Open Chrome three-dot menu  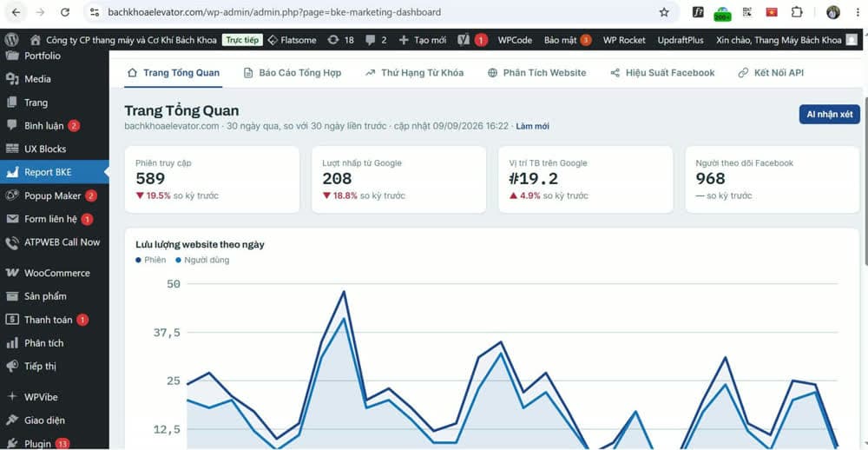858,12
